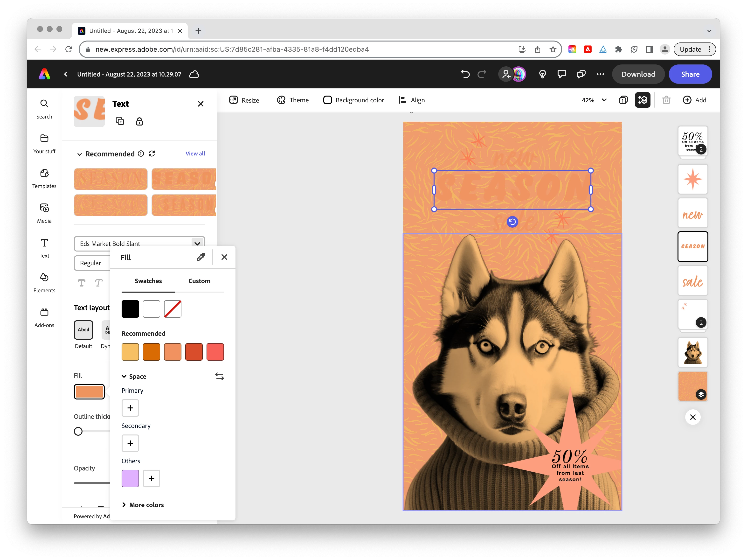Swap Space theme colors icon

pos(219,376)
